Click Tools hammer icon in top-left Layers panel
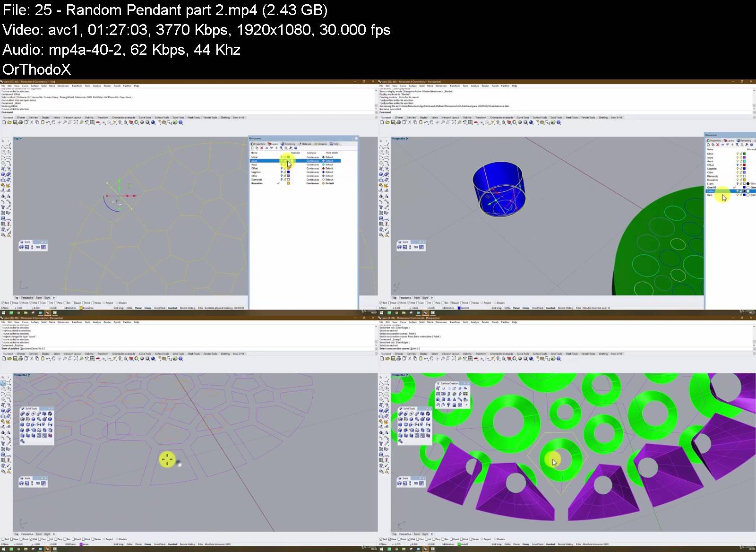 [x=291, y=148]
